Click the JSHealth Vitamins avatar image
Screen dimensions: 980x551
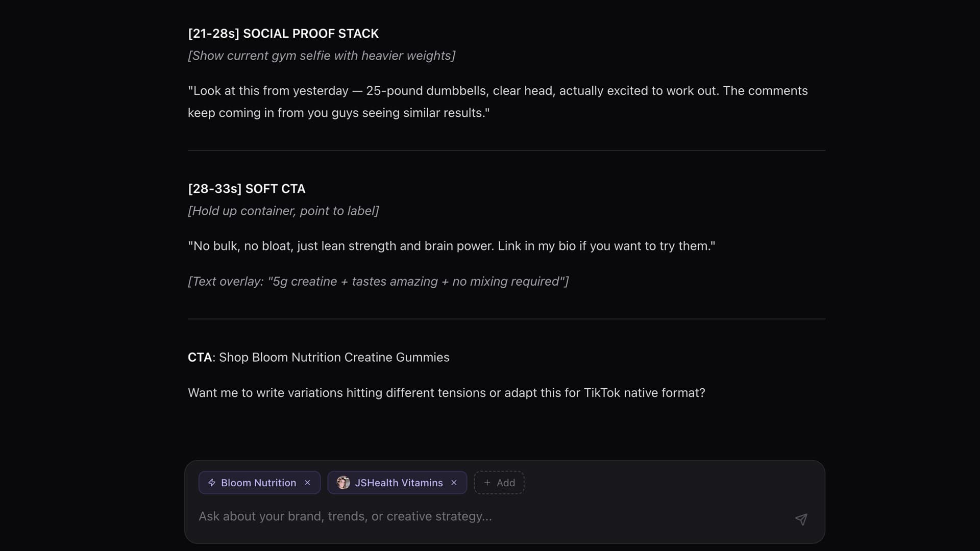[343, 483]
